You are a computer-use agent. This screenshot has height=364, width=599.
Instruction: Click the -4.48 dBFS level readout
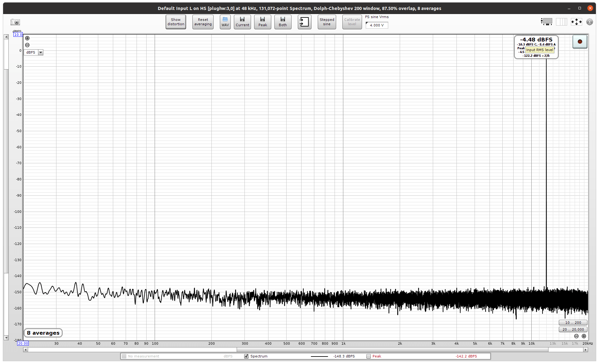tap(536, 40)
